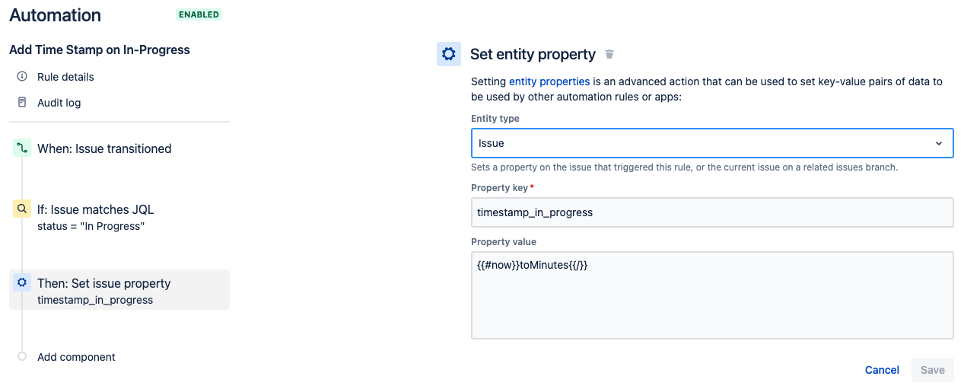The image size is (980, 392).
Task: Click the large gear icon in panel header
Action: click(x=449, y=54)
